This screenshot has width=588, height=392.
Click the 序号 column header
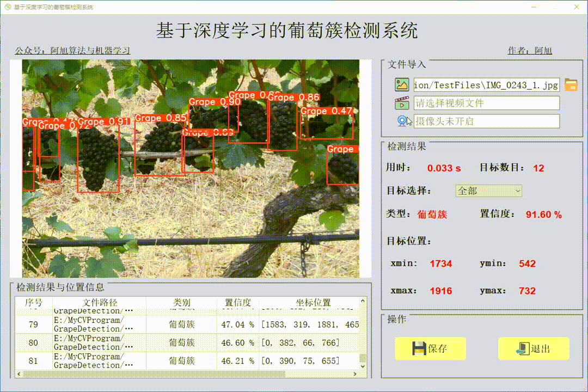[x=34, y=302]
